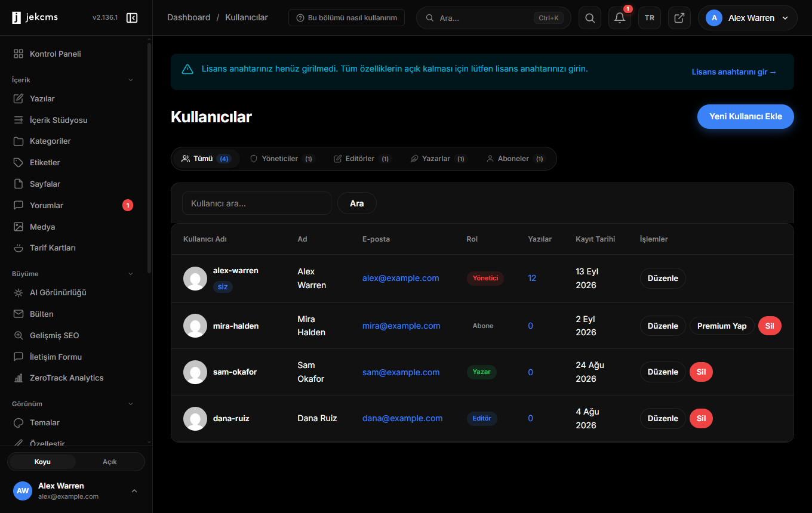
Task: Switch to the Editörler tab
Action: pos(361,159)
